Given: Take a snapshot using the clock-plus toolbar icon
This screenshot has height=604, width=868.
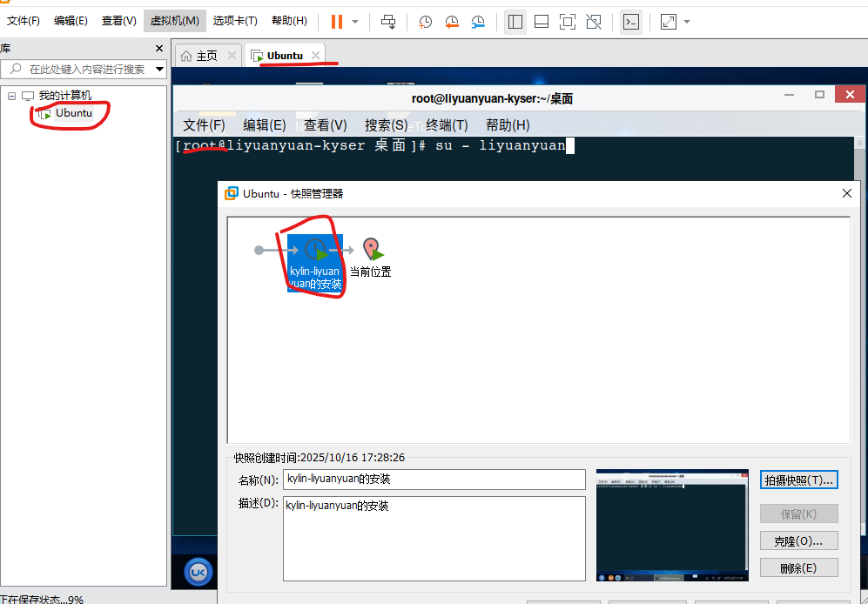Looking at the screenshot, I should (x=425, y=22).
